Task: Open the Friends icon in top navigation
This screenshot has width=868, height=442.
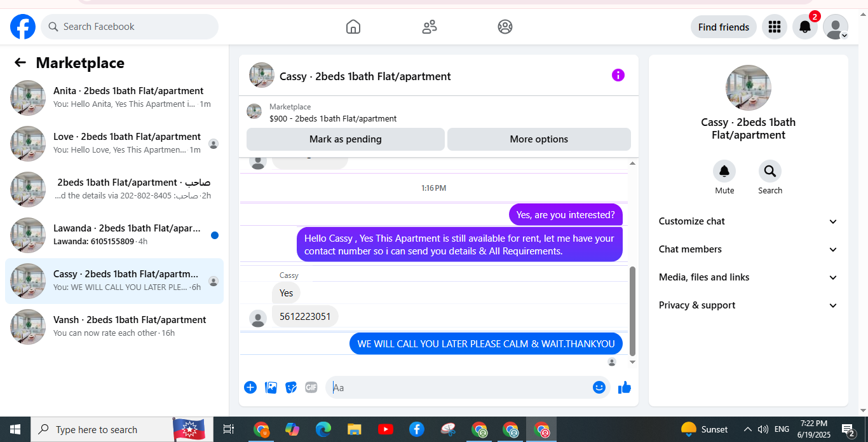Action: [x=430, y=27]
